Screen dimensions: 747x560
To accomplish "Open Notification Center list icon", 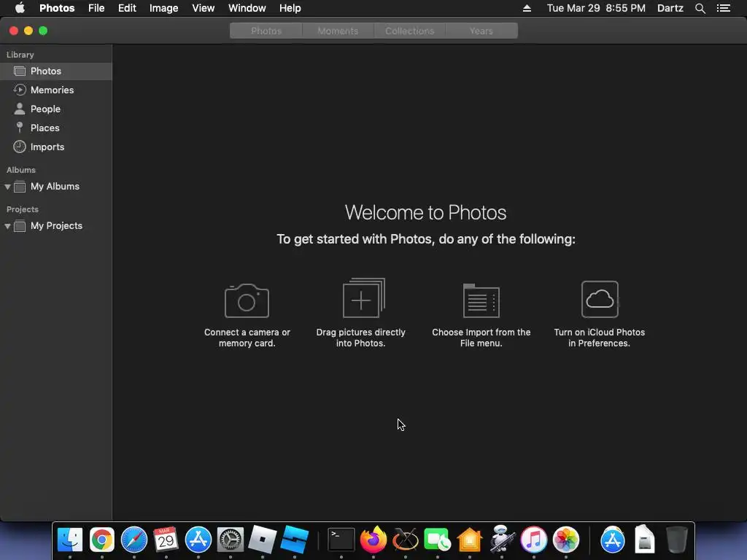I will [724, 8].
